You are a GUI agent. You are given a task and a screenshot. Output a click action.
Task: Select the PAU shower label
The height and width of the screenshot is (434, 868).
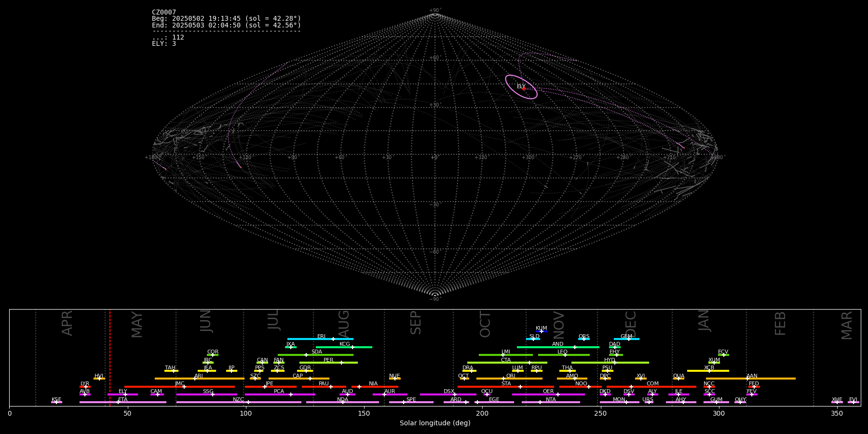[324, 384]
